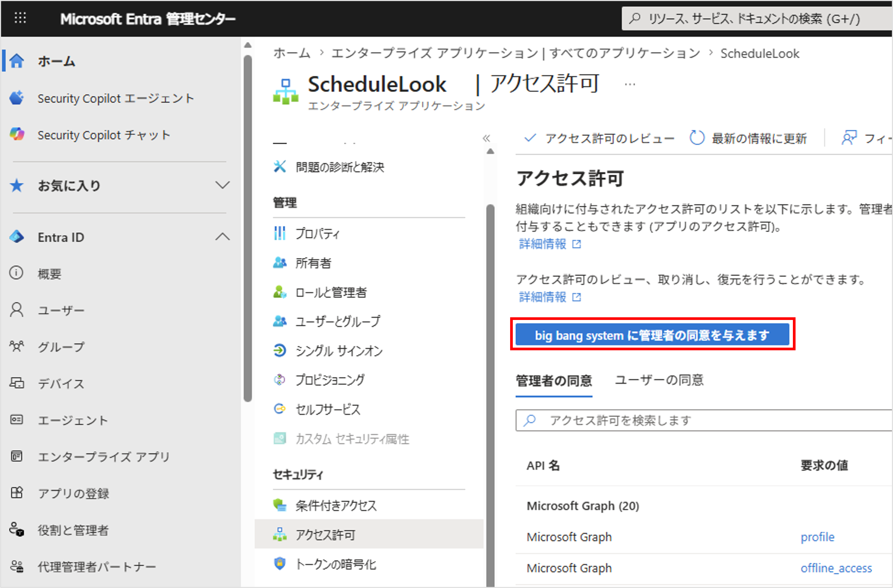Click the トークンの暗号化 shield icon

point(280,563)
